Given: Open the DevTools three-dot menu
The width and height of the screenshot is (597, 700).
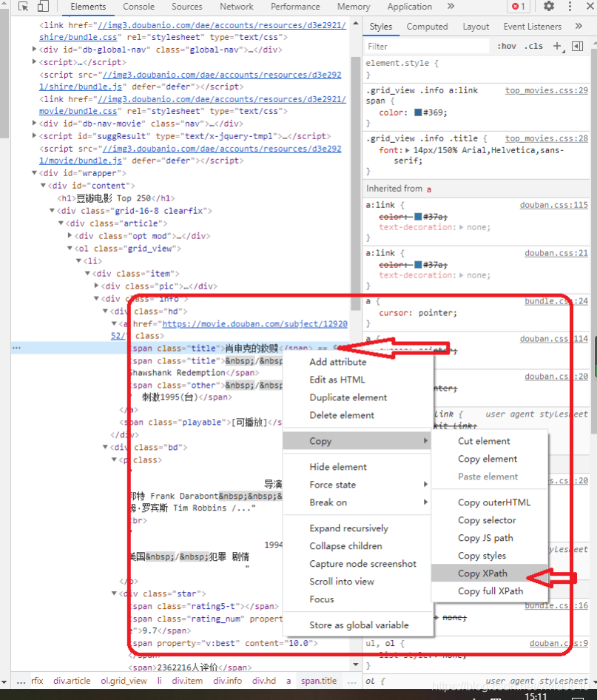Looking at the screenshot, I should coord(570,6).
